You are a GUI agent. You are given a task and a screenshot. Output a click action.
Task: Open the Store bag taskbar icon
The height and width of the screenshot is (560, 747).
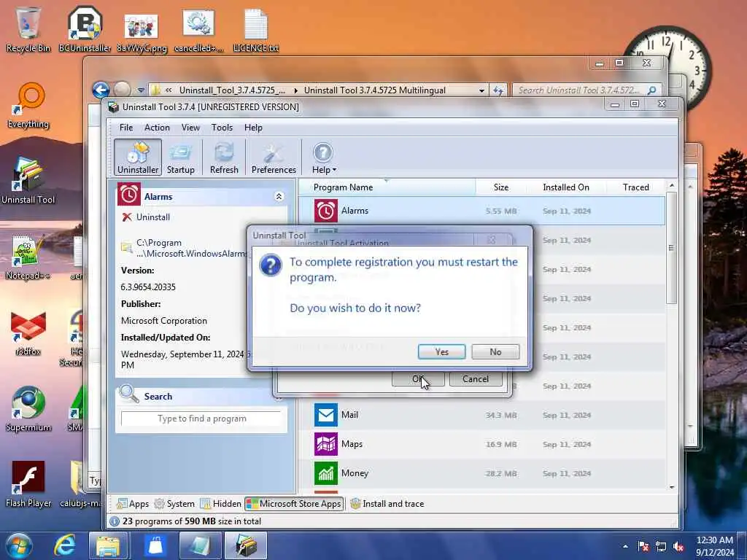[156, 545]
